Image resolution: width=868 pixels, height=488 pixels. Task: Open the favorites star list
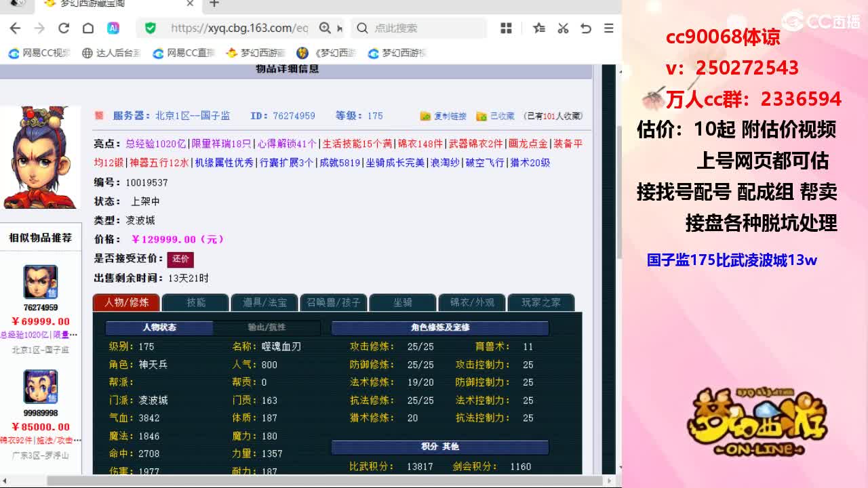539,28
